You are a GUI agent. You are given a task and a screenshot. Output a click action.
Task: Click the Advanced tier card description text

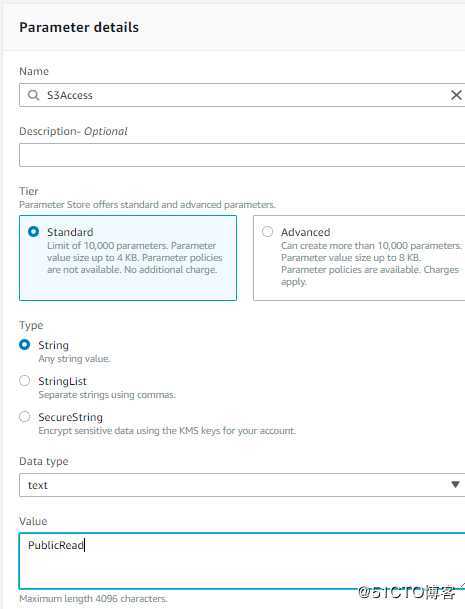coord(371,264)
